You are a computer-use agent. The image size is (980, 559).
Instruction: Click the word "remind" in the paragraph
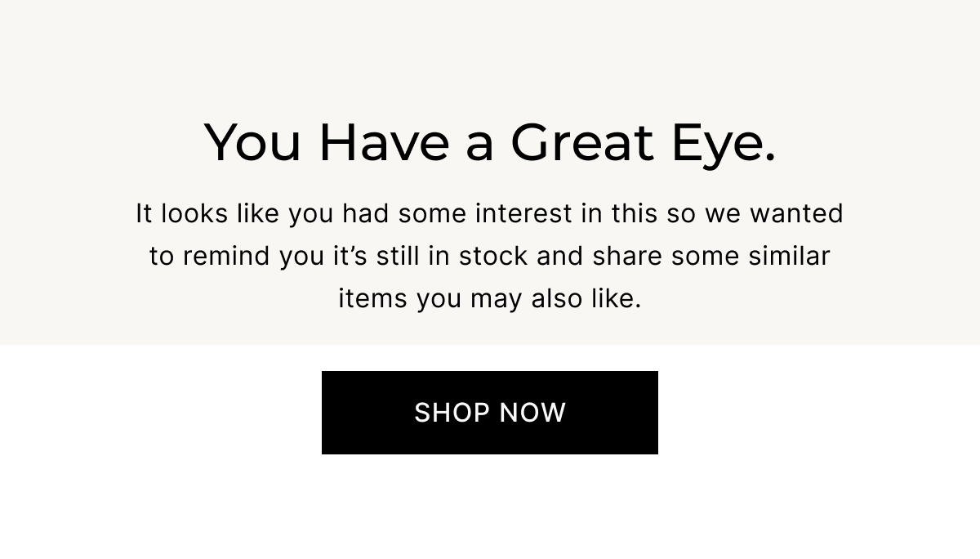227,256
